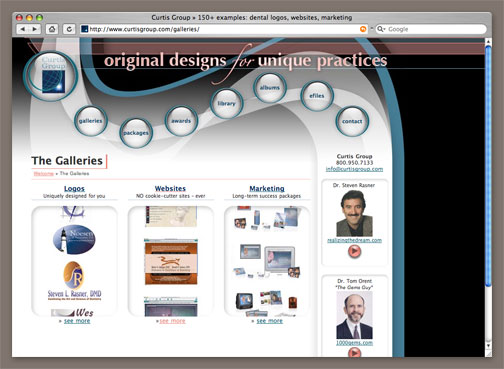Close the browser window with red button
Screen dimensions: 504x369
(x=20, y=17)
